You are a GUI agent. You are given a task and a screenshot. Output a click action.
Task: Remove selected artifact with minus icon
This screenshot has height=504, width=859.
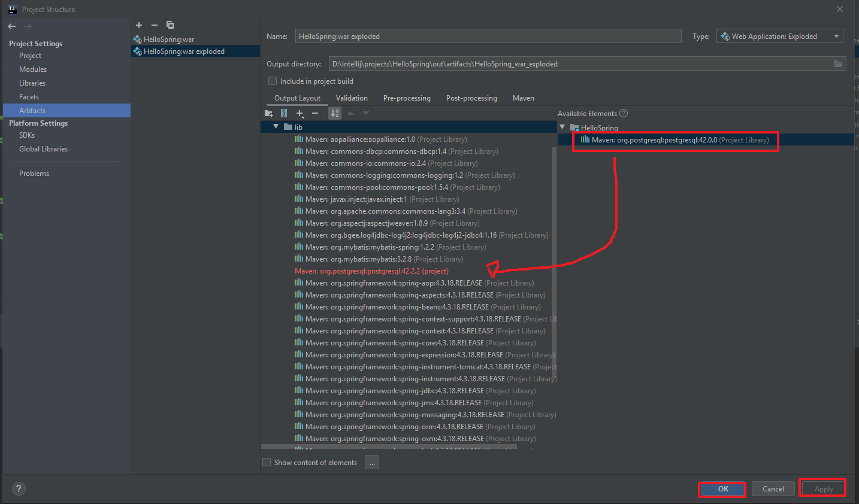point(155,25)
